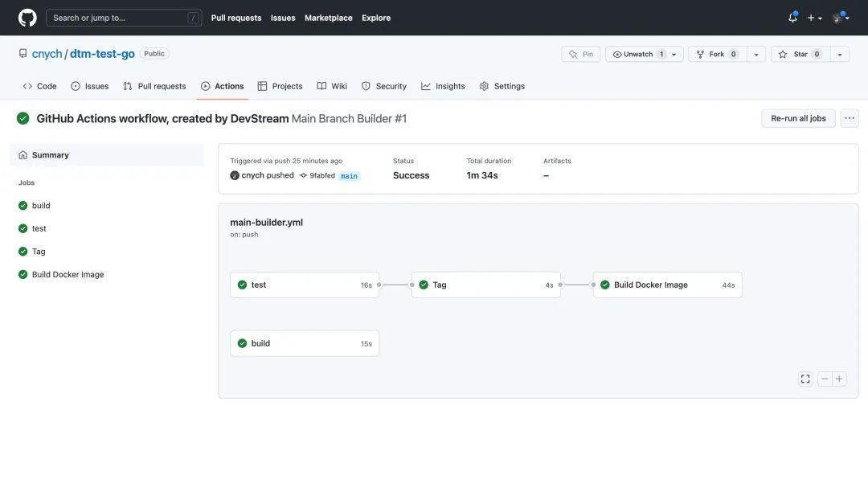Open the GitHub home logo
Image resolution: width=868 pixels, height=496 pixels.
click(x=27, y=18)
